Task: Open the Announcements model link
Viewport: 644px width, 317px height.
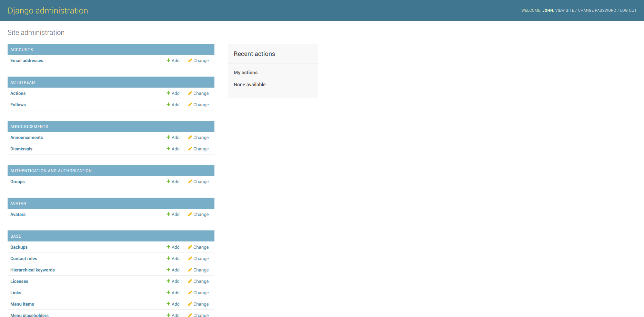Action: coord(27,138)
